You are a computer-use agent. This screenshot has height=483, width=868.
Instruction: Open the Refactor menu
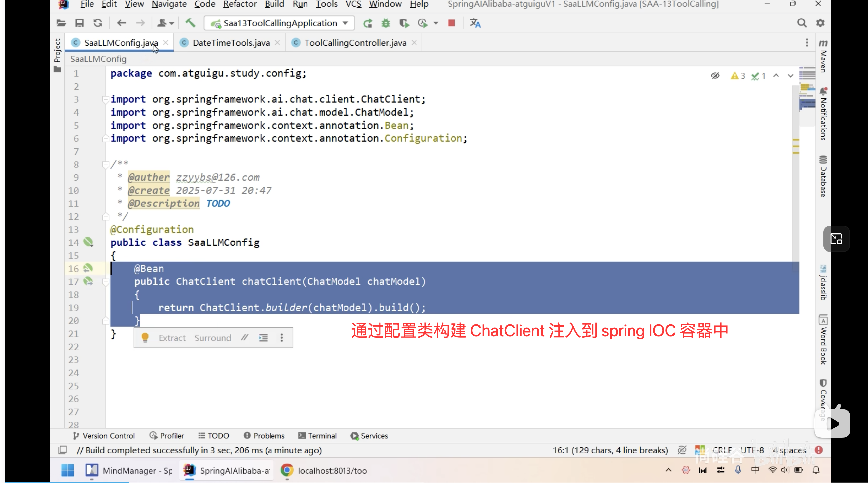pyautogui.click(x=239, y=4)
